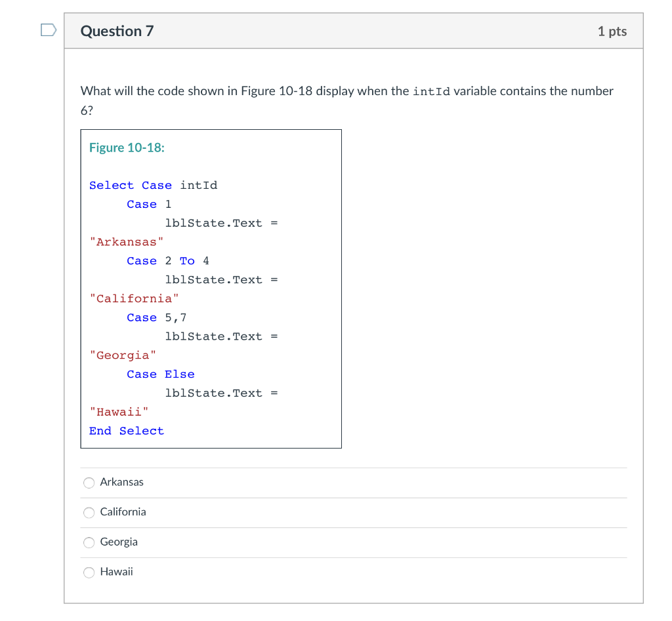Click the Arkansas answer label text
The image size is (672, 621).
121,481
